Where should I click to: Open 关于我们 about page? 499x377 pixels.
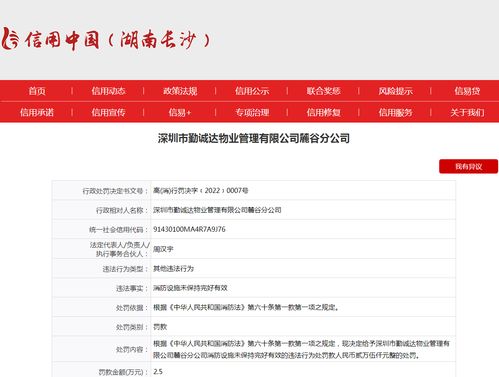(x=467, y=112)
